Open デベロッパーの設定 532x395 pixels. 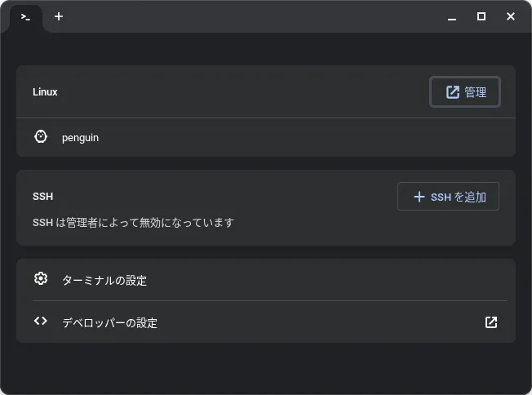tap(266, 322)
